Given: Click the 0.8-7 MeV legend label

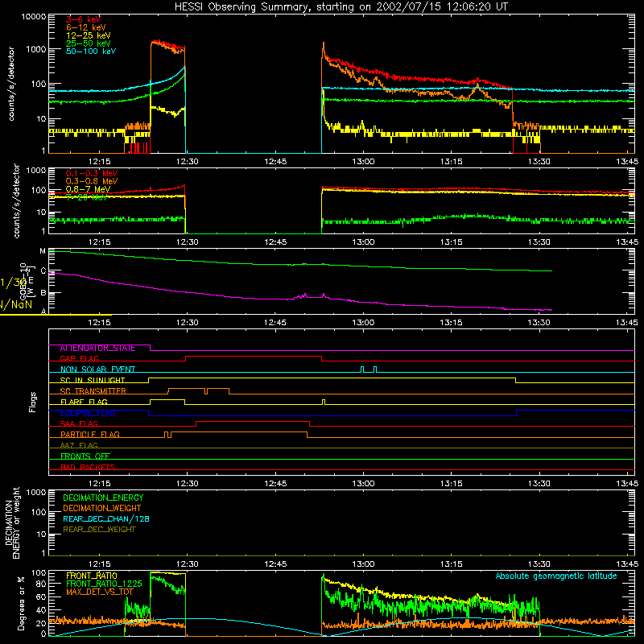Looking at the screenshot, I should 88,189.
